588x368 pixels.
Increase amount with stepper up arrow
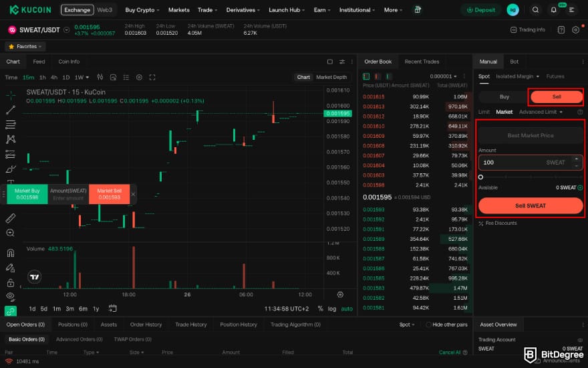[577, 159]
